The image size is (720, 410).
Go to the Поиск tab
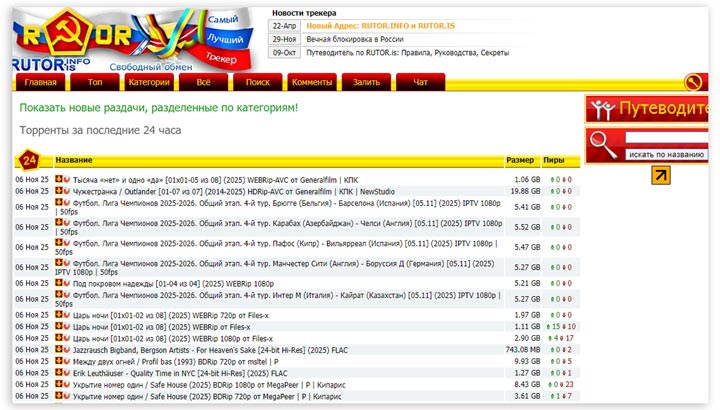[x=258, y=82]
